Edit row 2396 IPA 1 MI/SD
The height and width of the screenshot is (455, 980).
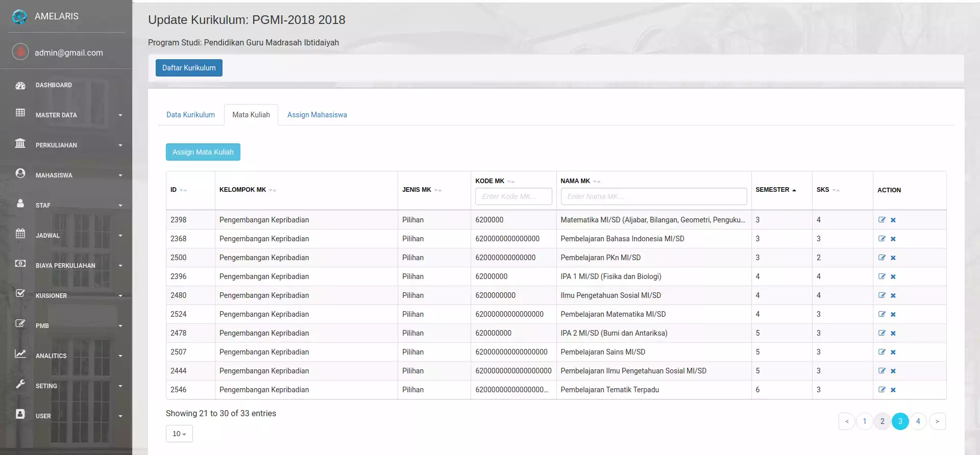coord(881,276)
